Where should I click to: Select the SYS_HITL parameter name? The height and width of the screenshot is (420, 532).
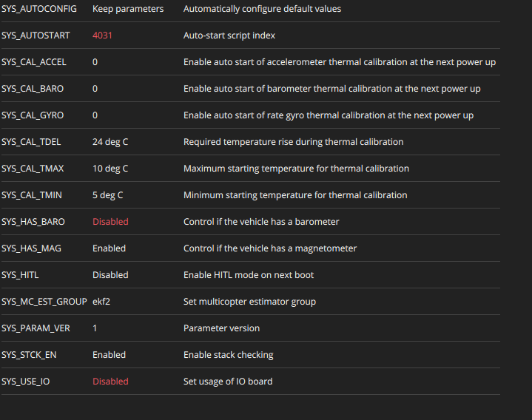20,275
